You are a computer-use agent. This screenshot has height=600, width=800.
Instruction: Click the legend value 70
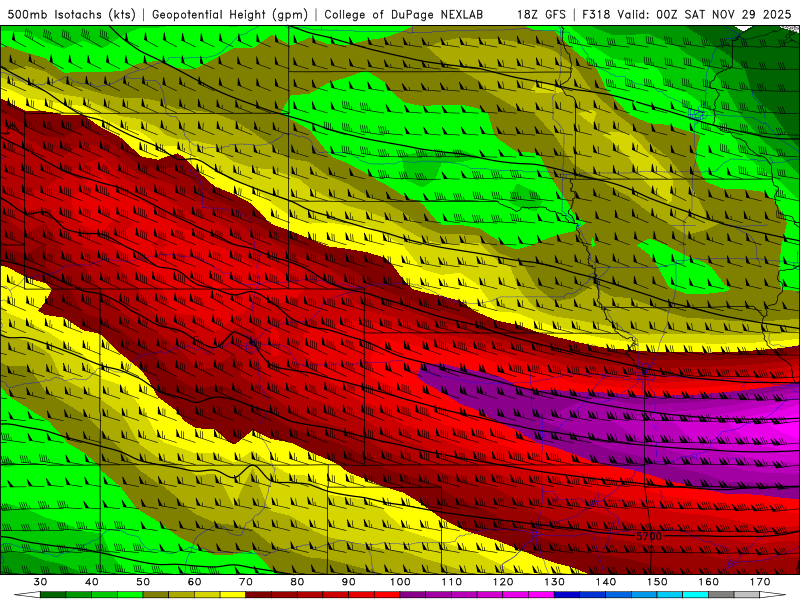246,582
